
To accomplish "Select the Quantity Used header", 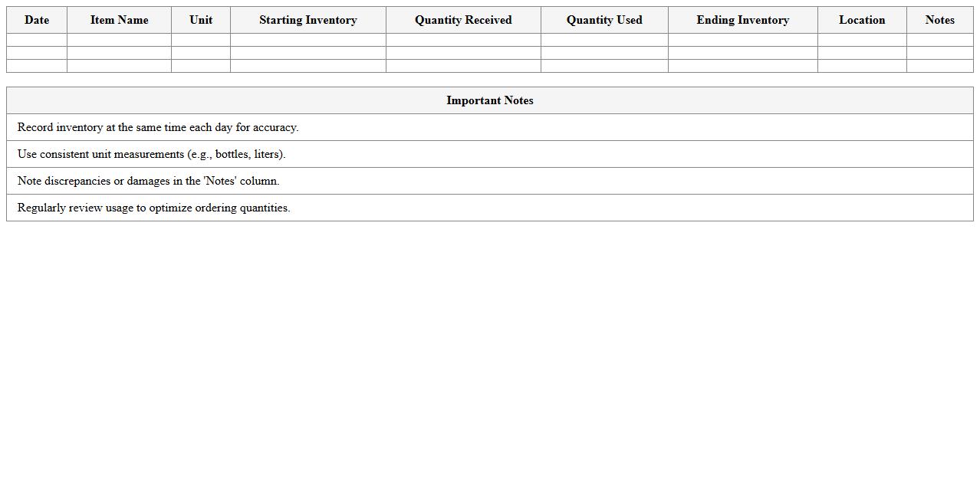I will click(604, 20).
